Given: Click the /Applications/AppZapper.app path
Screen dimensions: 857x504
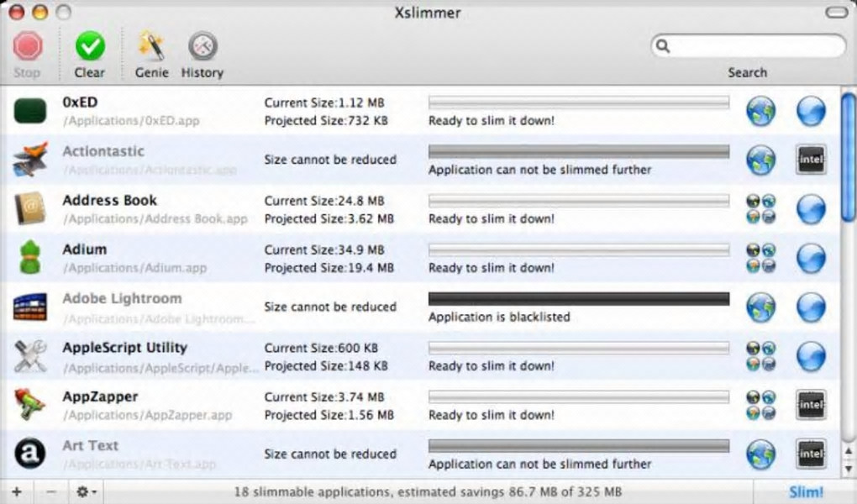Looking at the screenshot, I should 147,416.
